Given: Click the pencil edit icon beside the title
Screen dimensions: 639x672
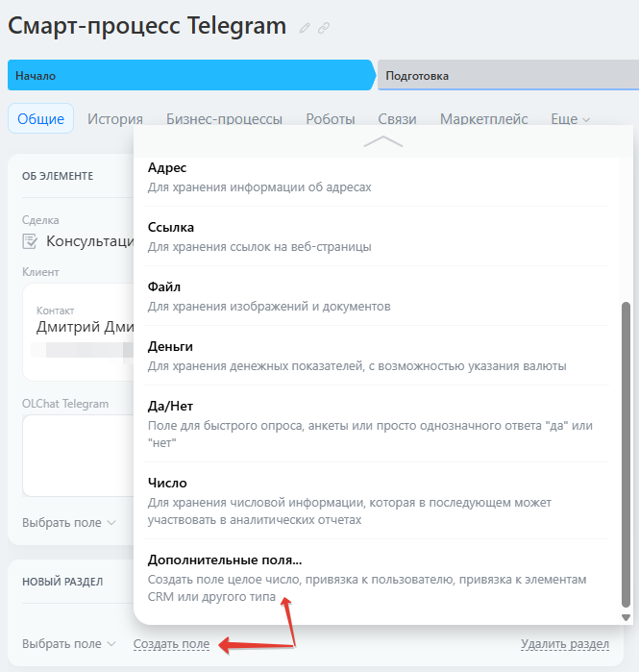Looking at the screenshot, I should click(305, 28).
